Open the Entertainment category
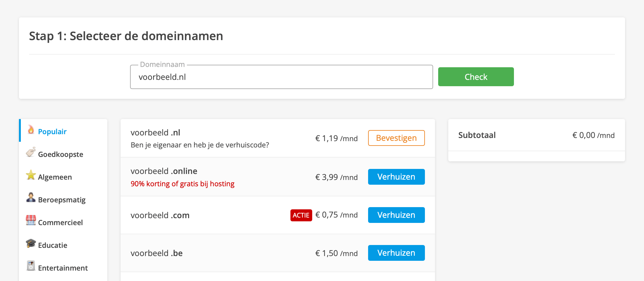 tap(64, 267)
